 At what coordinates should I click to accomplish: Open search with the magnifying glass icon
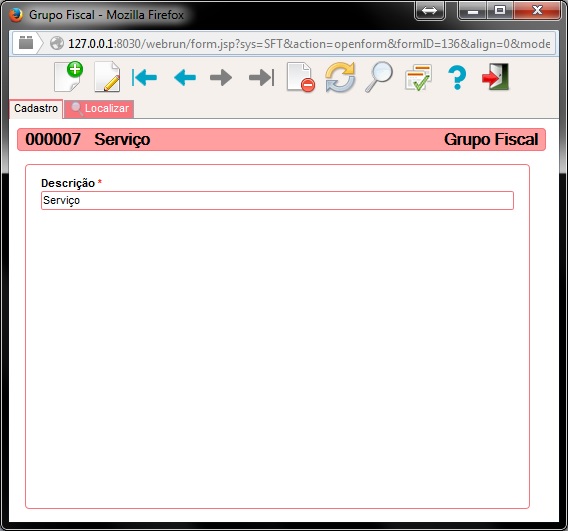click(379, 77)
